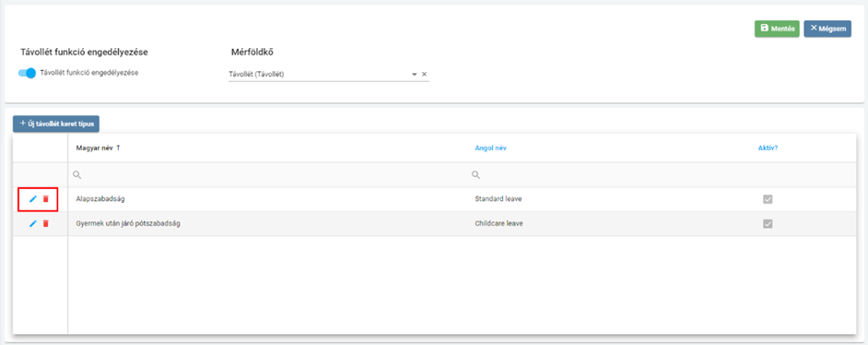Viewport: 868px width, 345px height.
Task: Edit the Gyermek után járó pótszabadság row
Action: [x=32, y=224]
